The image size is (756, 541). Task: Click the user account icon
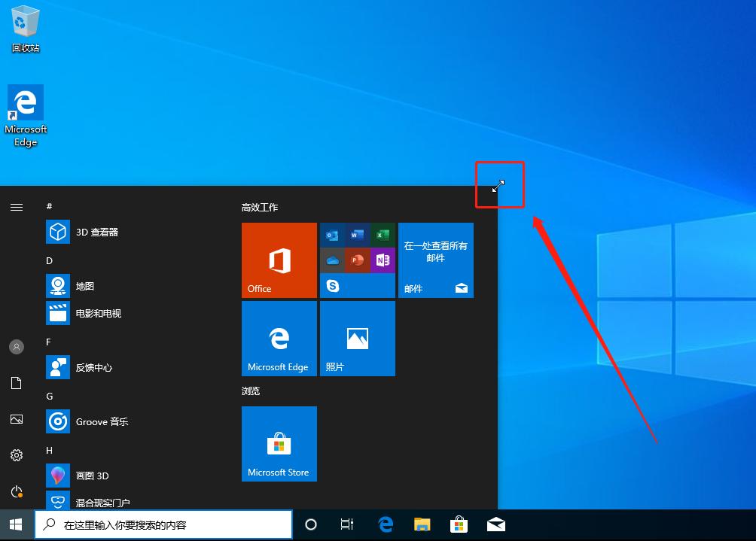point(17,347)
